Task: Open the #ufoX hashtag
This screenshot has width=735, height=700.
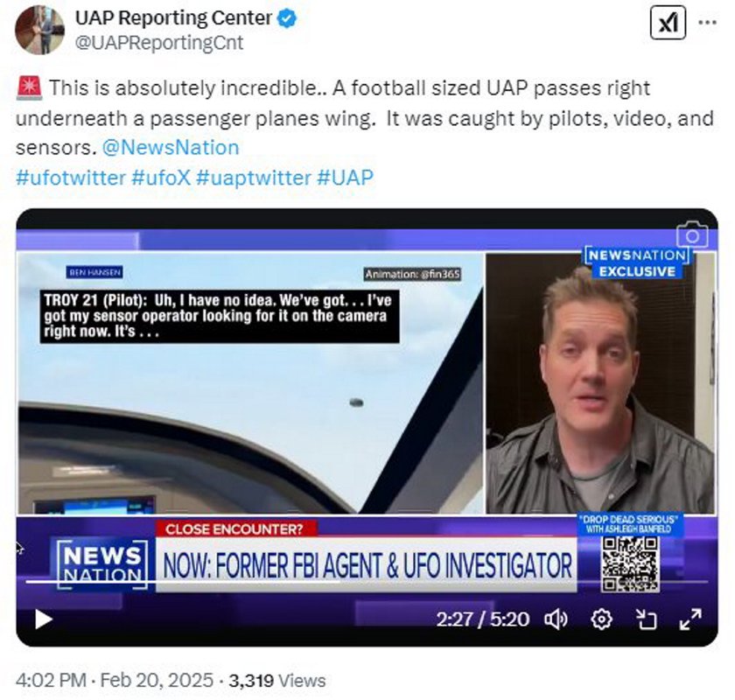Action: pos(161,178)
